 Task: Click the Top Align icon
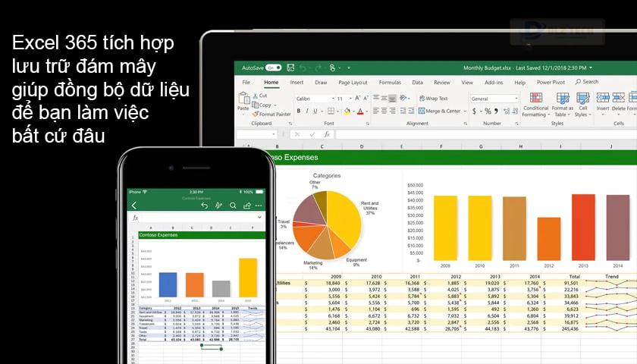click(376, 98)
